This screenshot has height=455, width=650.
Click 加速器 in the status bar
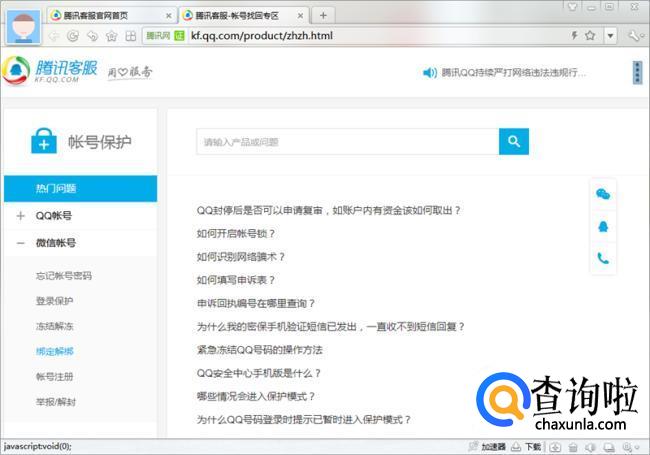(488, 447)
